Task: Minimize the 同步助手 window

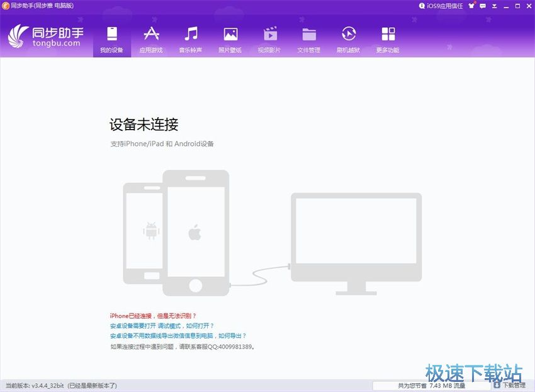Action: (x=506, y=6)
